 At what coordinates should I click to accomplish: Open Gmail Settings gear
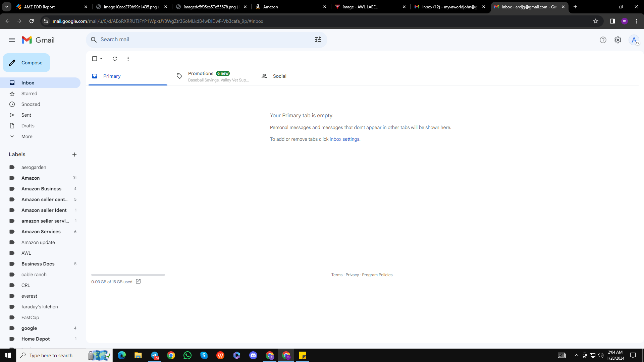(618, 40)
